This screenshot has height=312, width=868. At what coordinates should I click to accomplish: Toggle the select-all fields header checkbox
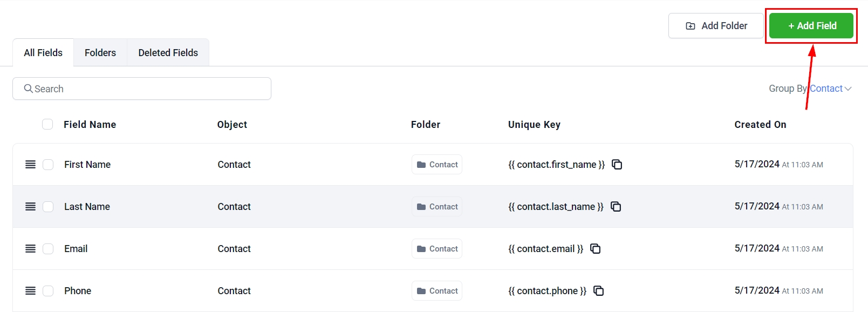(x=47, y=125)
